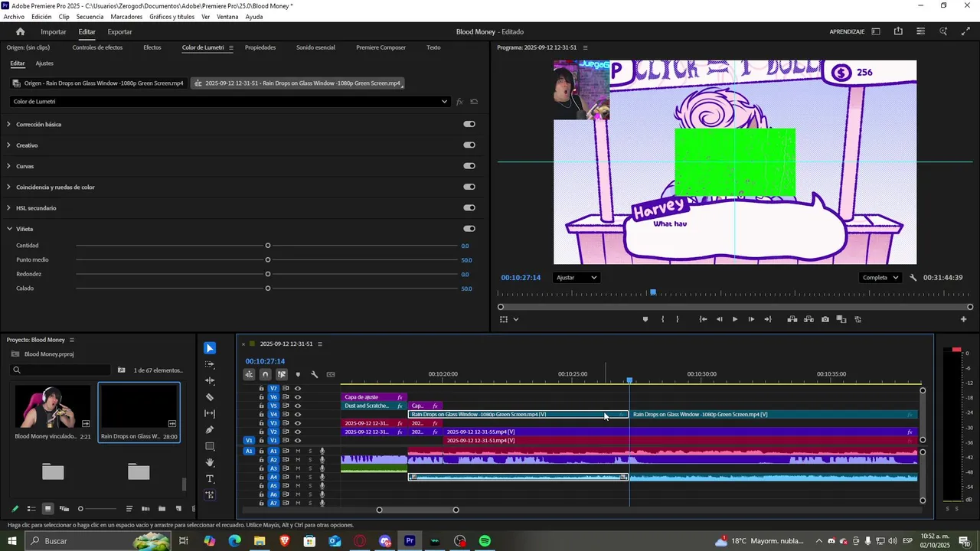Select the Type text tool

(x=210, y=479)
